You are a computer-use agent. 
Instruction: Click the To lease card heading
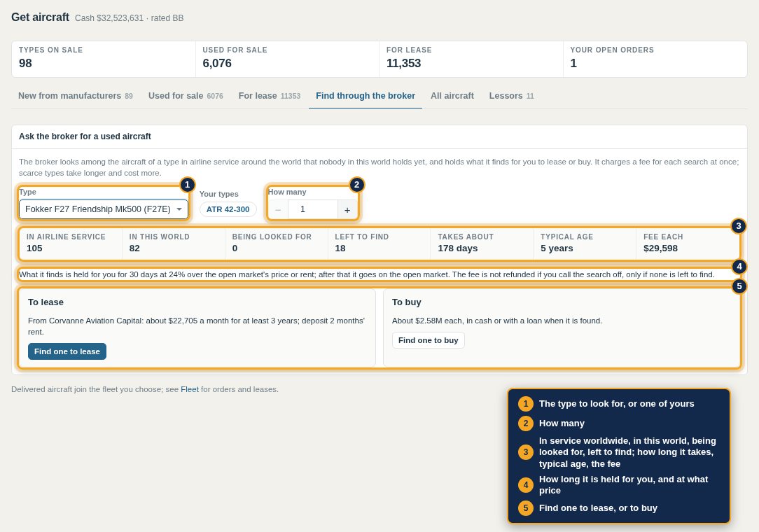[46, 302]
